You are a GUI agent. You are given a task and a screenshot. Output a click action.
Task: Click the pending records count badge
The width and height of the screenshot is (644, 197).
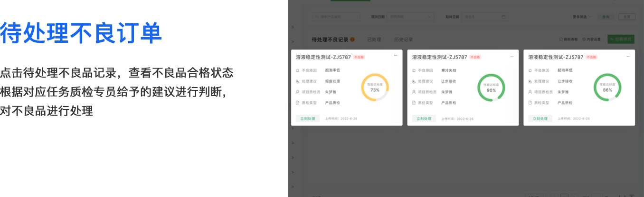pyautogui.click(x=352, y=39)
